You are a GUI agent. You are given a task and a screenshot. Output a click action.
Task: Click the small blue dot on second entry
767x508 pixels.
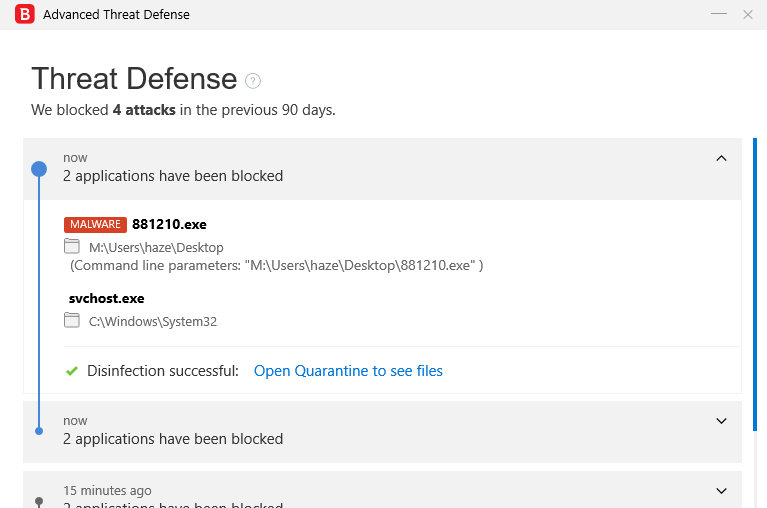39,431
